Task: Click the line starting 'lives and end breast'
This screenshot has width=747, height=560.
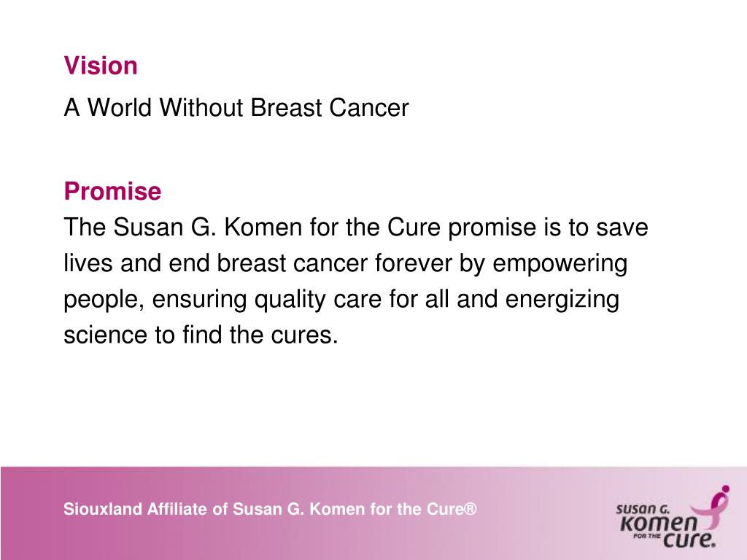Action: 345,263
